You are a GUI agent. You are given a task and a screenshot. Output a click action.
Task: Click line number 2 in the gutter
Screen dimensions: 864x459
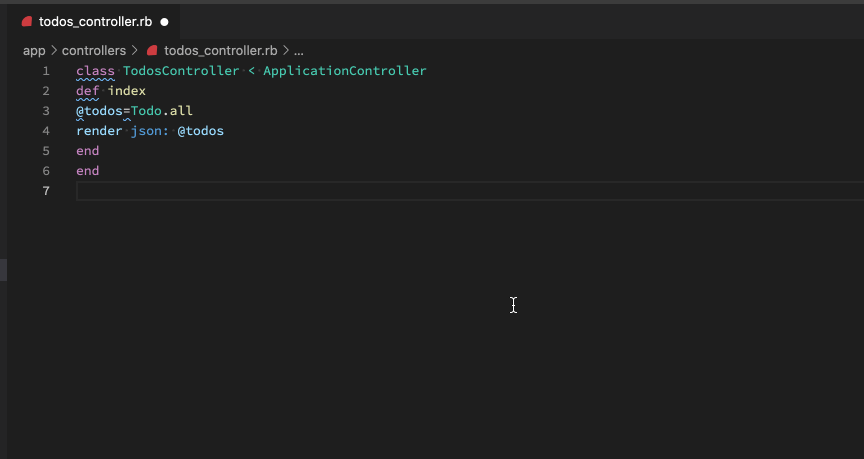[46, 91]
